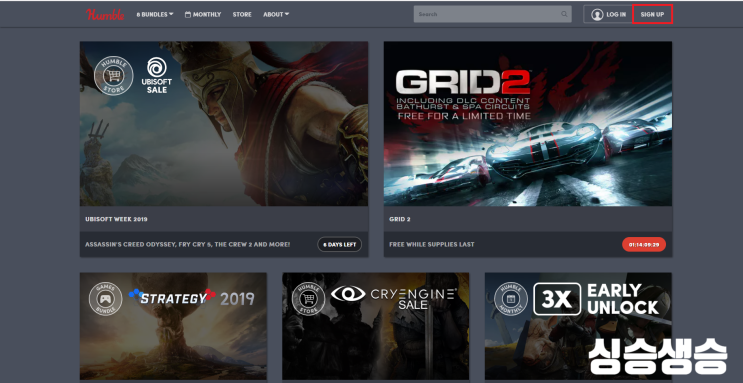Click the CryEngine eye logo

click(348, 294)
